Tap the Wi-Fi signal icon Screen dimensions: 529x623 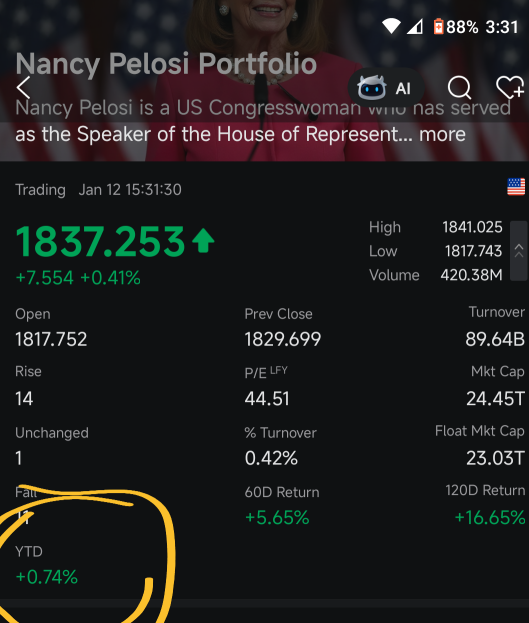coord(391,27)
